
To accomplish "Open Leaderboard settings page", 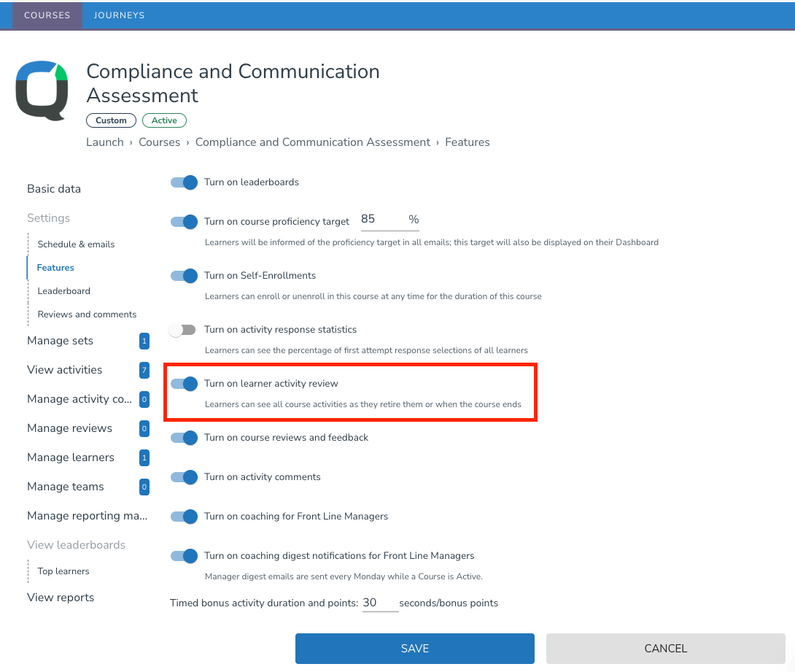I will click(64, 291).
